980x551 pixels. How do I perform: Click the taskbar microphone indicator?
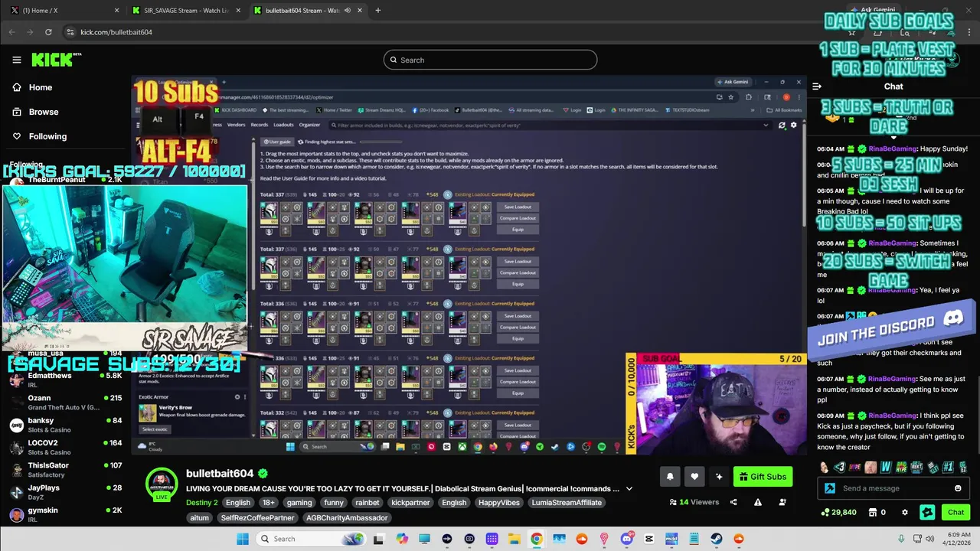click(901, 539)
